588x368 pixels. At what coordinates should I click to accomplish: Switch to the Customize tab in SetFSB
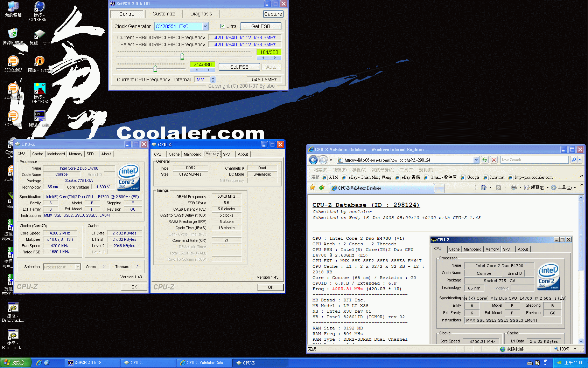pos(164,14)
